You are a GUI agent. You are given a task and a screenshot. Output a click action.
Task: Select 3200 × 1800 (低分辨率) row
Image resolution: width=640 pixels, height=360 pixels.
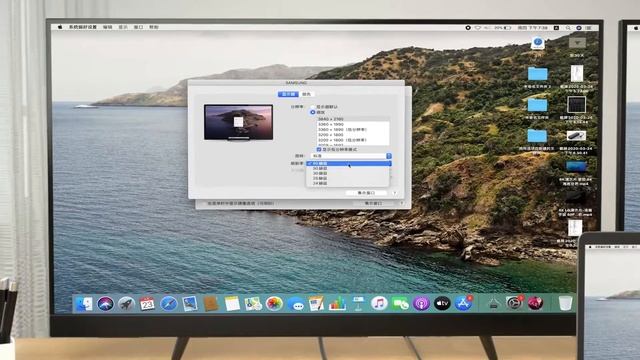pos(353,140)
